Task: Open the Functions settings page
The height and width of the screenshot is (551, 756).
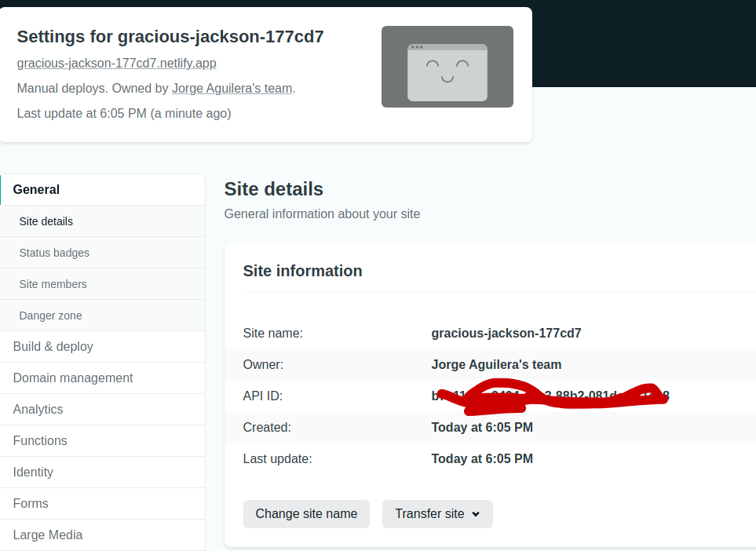Action: 39,440
